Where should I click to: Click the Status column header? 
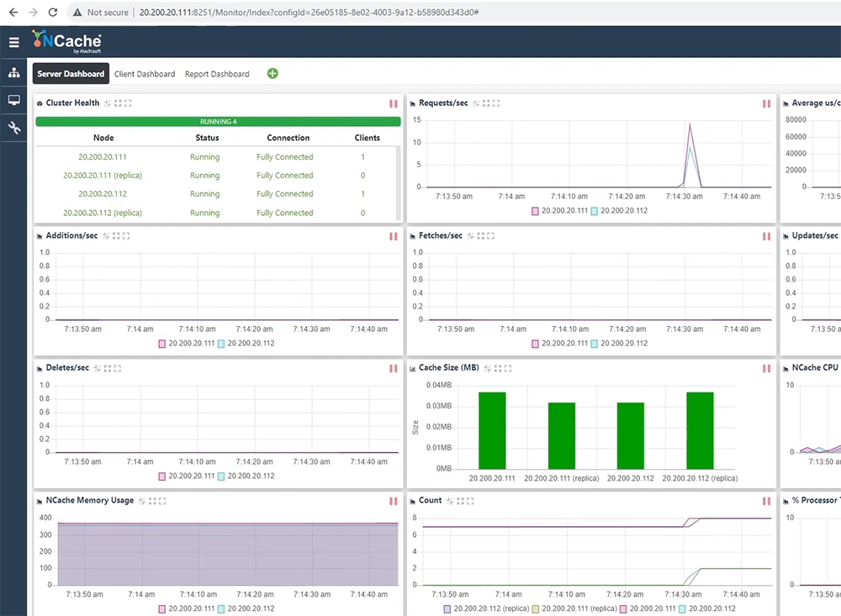click(207, 138)
